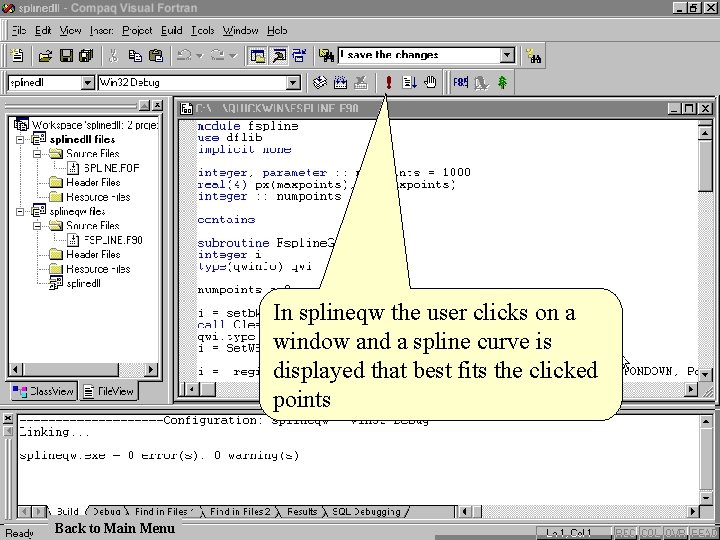Viewport: 720px width, 540px height.
Task: Click the Find in Files icon
Action: click(x=326, y=56)
